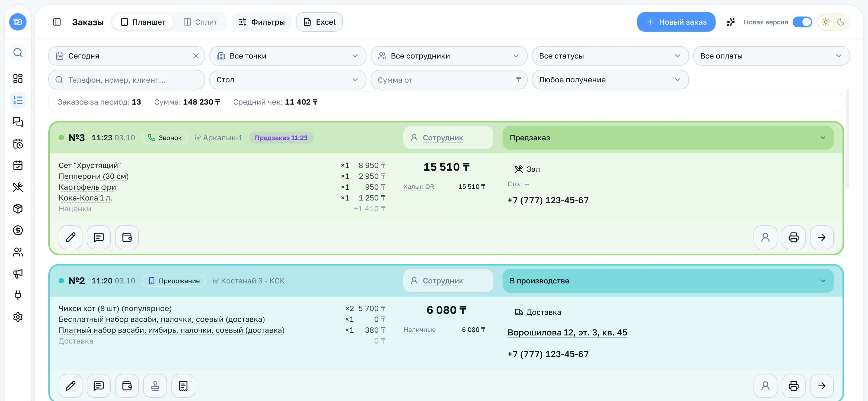Open the dollar finance icon in sidebar
The image size is (868, 401).
pyautogui.click(x=18, y=230)
